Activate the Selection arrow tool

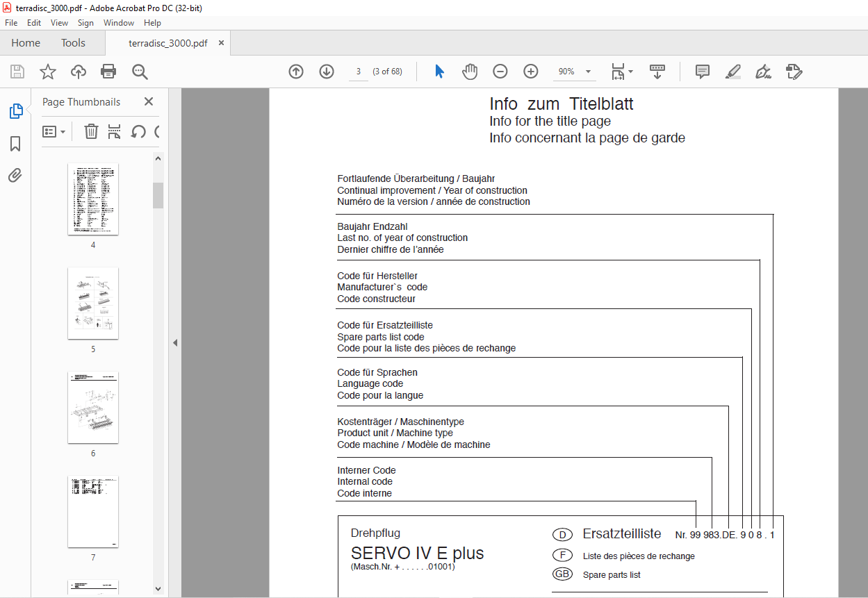coord(439,72)
